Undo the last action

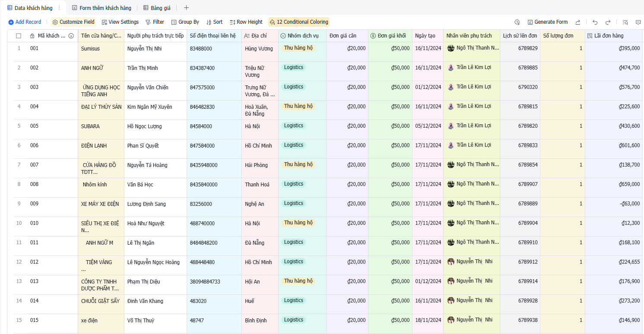(x=595, y=22)
